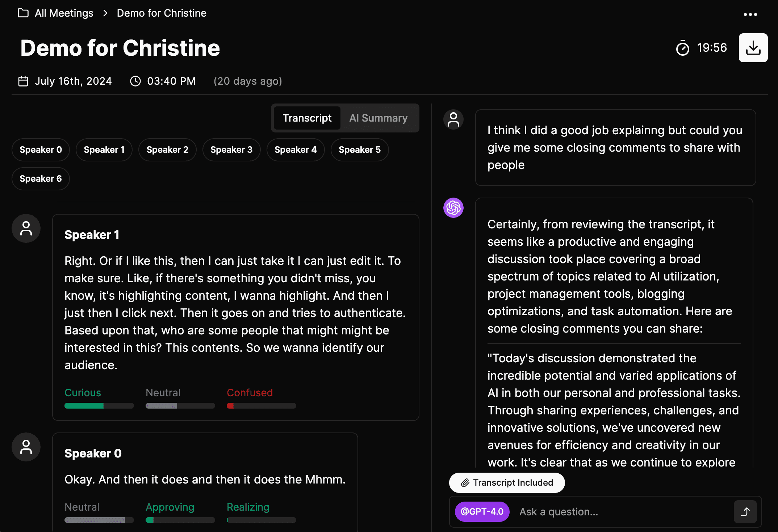Click the breadcrumb chevron after All Meetings
Screen dimensions: 778x532
pos(105,13)
